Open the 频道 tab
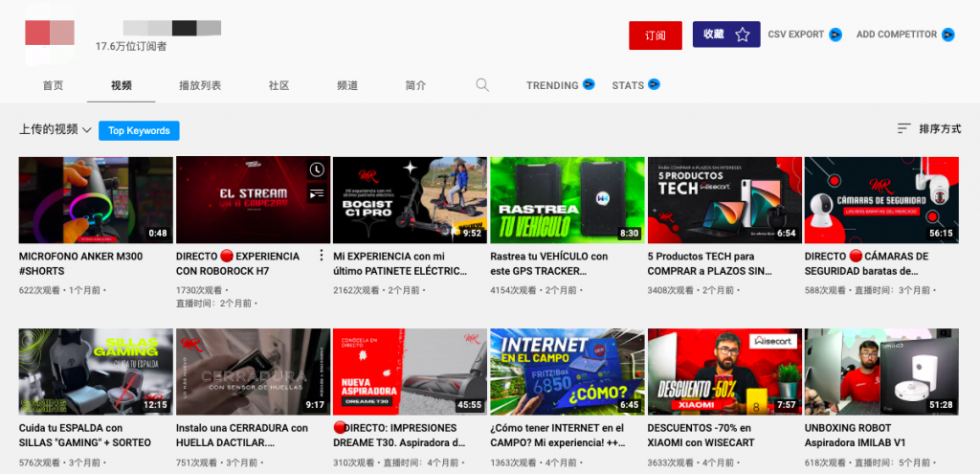Screen dimensions: 980x474 (346, 85)
